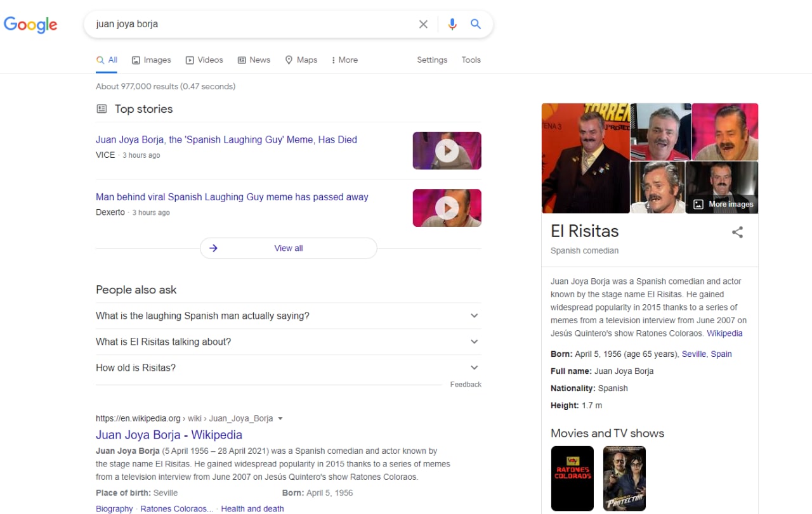Play the Dexerto story video thumbnail

(447, 208)
